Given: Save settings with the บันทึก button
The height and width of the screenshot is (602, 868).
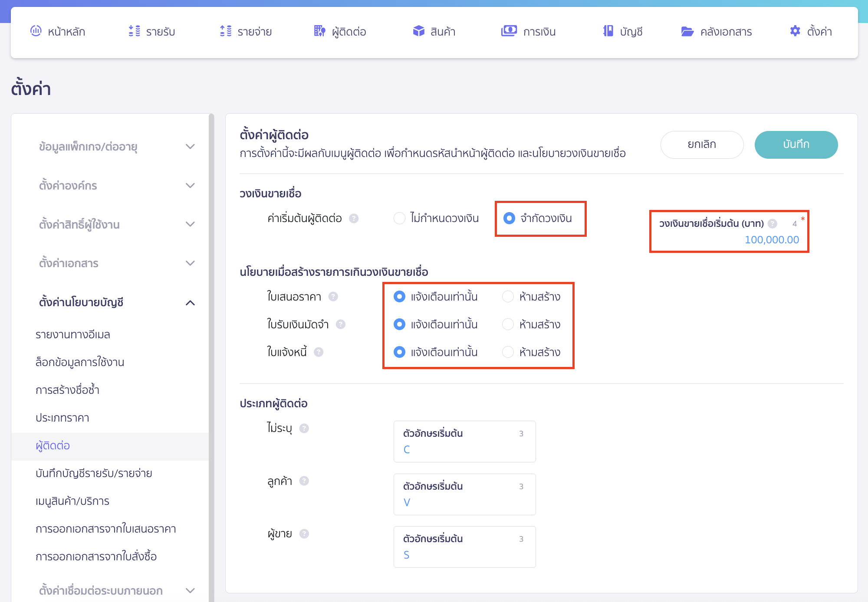Looking at the screenshot, I should coord(796,144).
